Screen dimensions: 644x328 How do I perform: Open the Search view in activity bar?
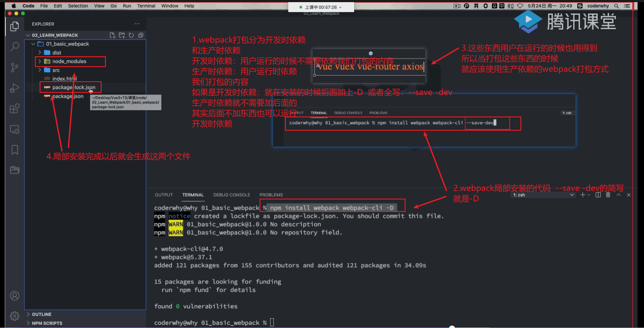coord(15,46)
